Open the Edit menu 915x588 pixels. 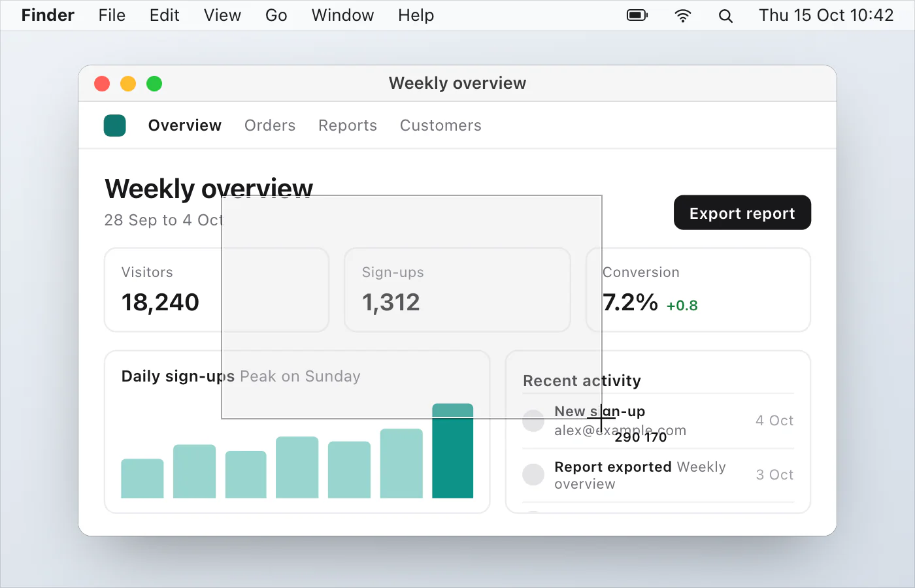pyautogui.click(x=164, y=15)
